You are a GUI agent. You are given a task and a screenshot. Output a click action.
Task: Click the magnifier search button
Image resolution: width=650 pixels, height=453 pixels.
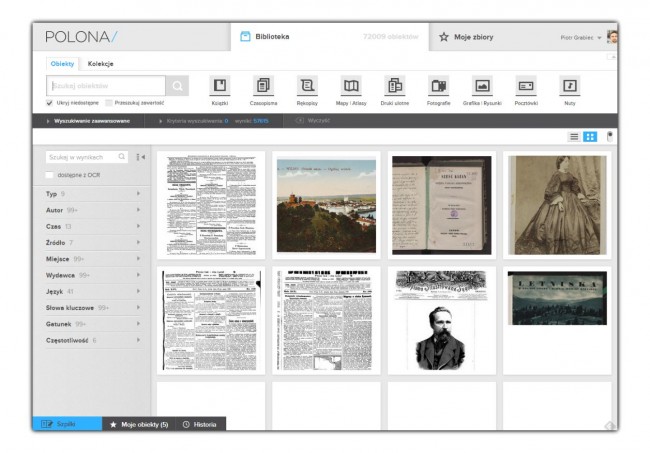coord(177,86)
